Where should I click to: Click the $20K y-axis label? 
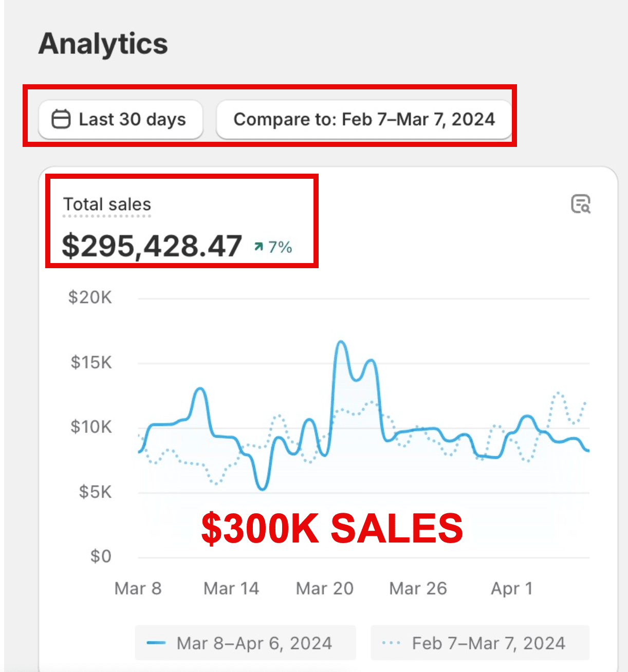pos(90,297)
